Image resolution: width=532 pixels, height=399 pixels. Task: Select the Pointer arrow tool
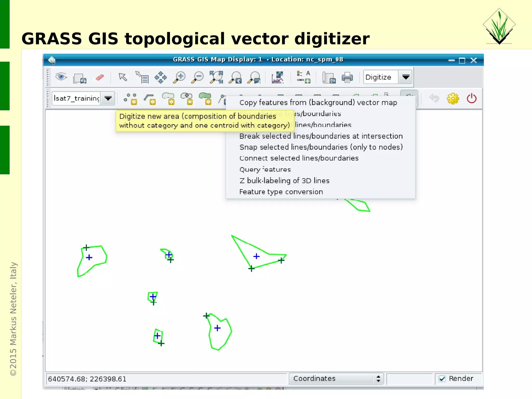coord(123,77)
